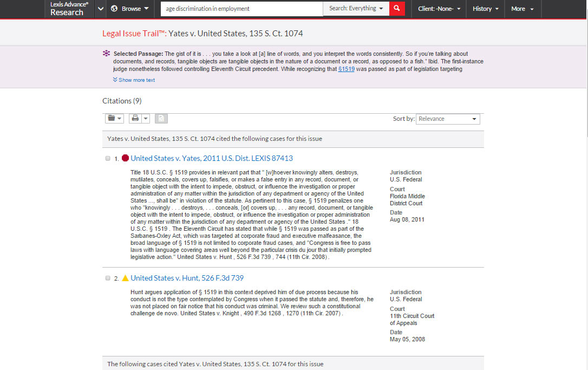Click the search input field
Image resolution: width=588 pixels, height=370 pixels.
241,9
